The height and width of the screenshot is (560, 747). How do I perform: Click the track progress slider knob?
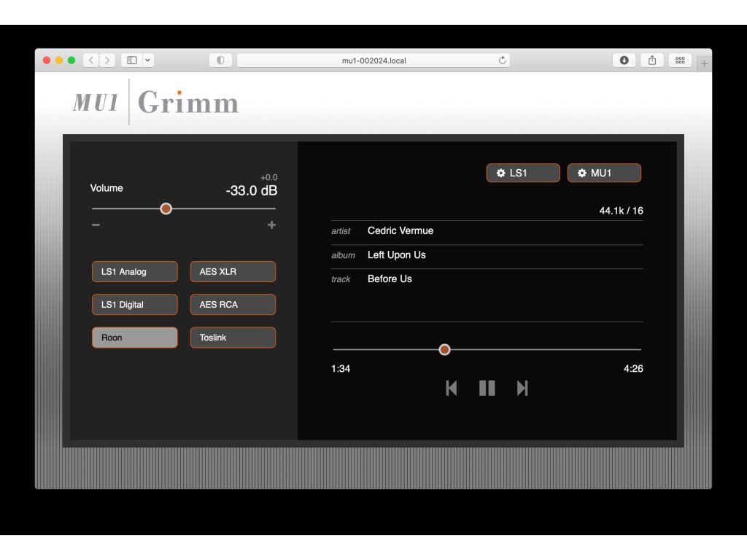444,349
